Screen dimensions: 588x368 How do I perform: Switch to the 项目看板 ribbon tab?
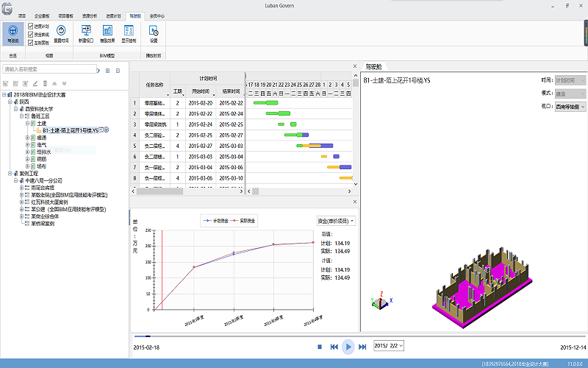pyautogui.click(x=65, y=16)
